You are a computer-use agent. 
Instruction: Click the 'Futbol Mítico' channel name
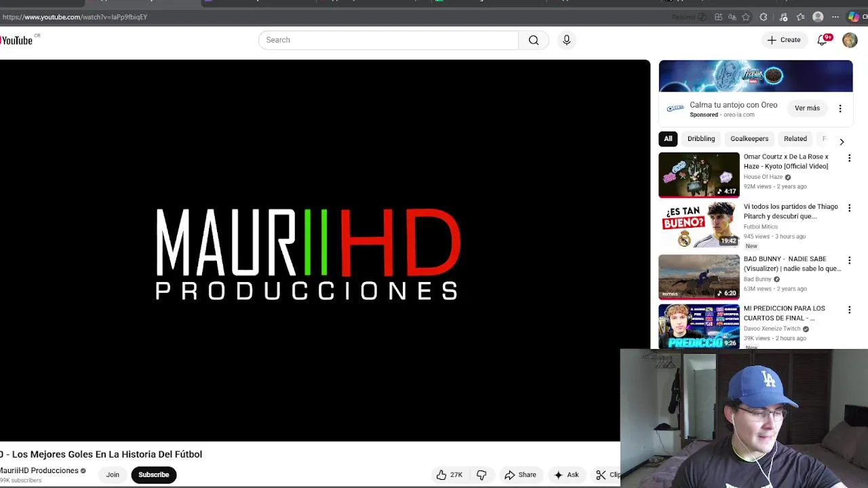(760, 227)
